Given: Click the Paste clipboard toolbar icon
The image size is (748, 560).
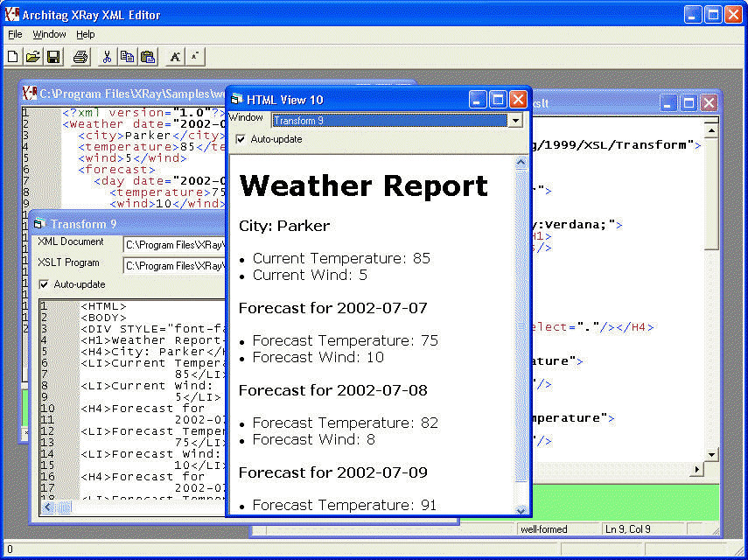Looking at the screenshot, I should 148,57.
